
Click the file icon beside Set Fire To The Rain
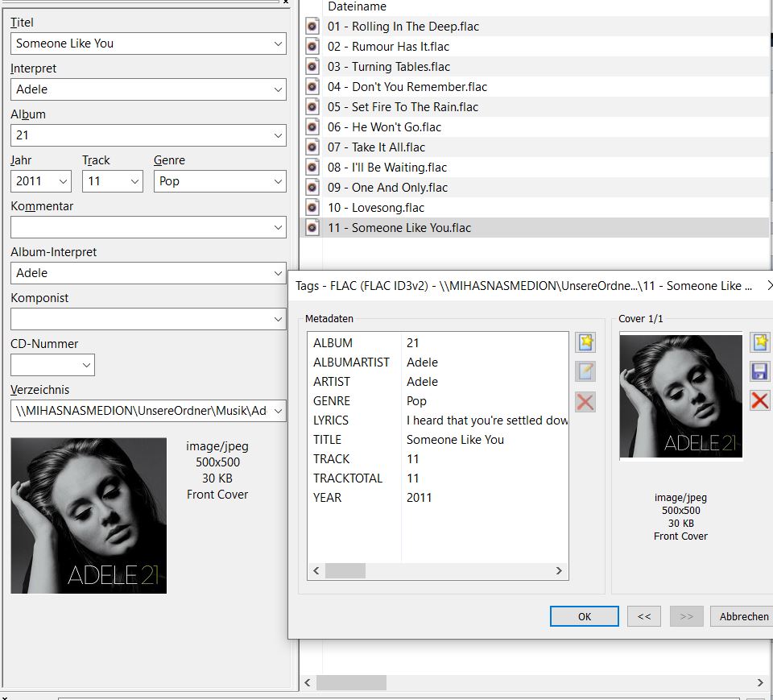313,107
